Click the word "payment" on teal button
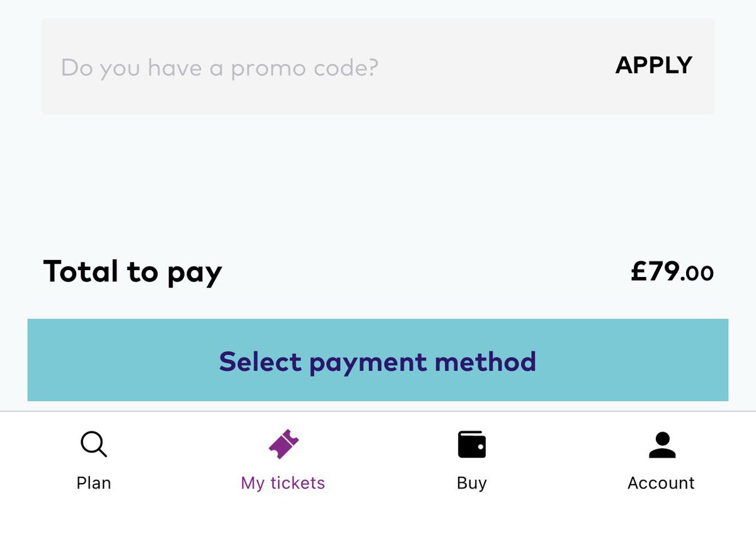This screenshot has height=554, width=756. coord(359,362)
